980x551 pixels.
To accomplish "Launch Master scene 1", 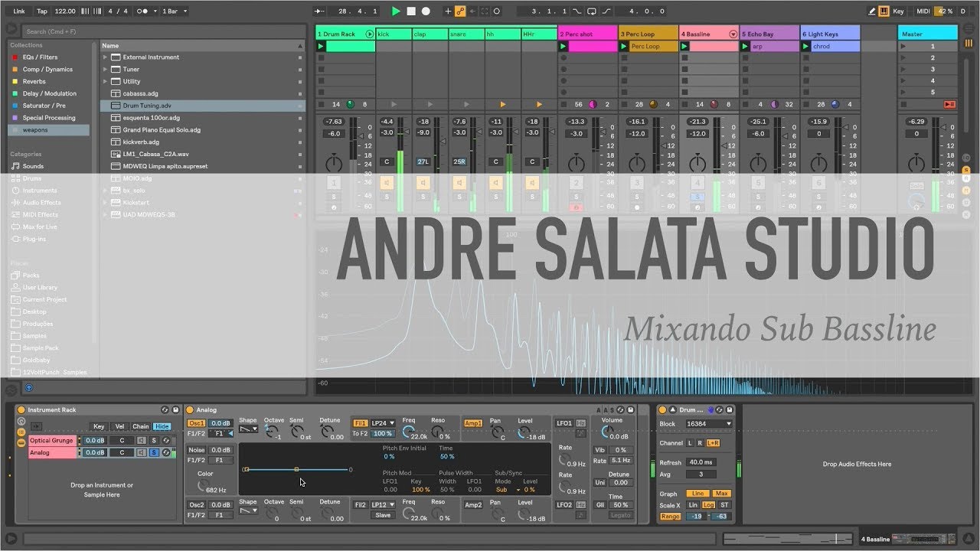I will pos(903,47).
